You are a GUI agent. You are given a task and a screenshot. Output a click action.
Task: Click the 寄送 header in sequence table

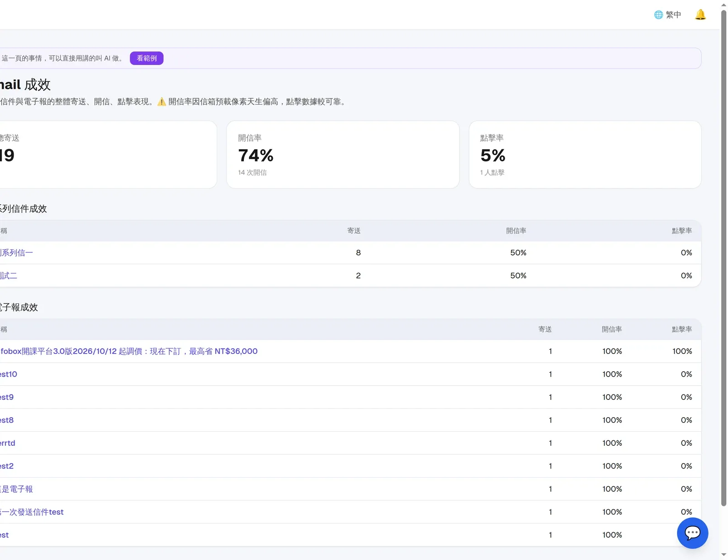(x=354, y=231)
